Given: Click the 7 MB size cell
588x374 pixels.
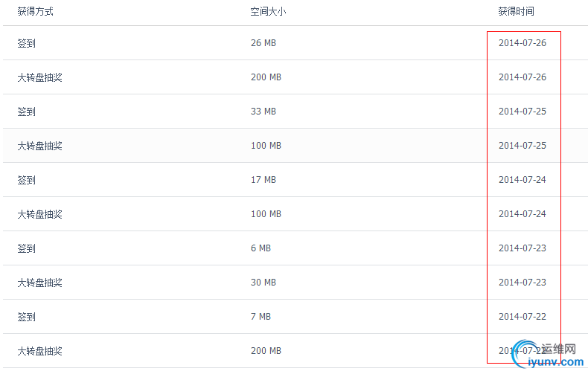Looking at the screenshot, I should point(261,317).
